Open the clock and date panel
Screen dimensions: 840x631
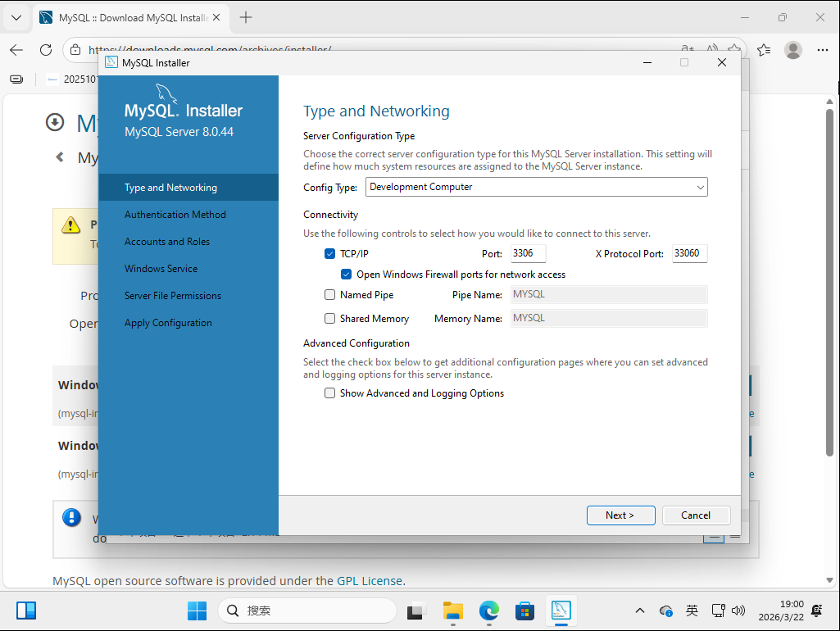[781, 611]
